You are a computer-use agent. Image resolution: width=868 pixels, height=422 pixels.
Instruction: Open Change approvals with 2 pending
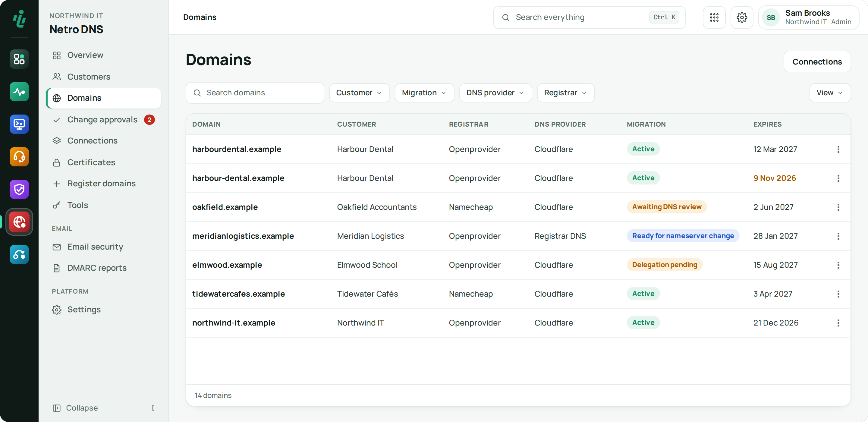(103, 120)
